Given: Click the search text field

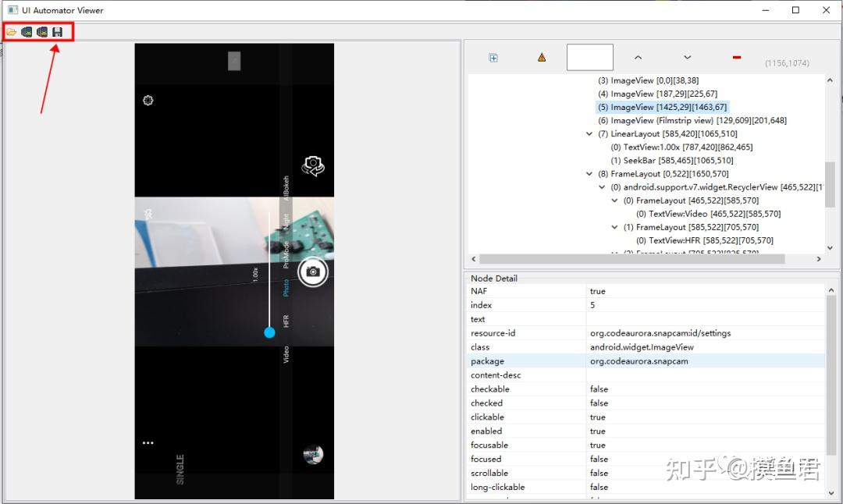Looking at the screenshot, I should 590,57.
